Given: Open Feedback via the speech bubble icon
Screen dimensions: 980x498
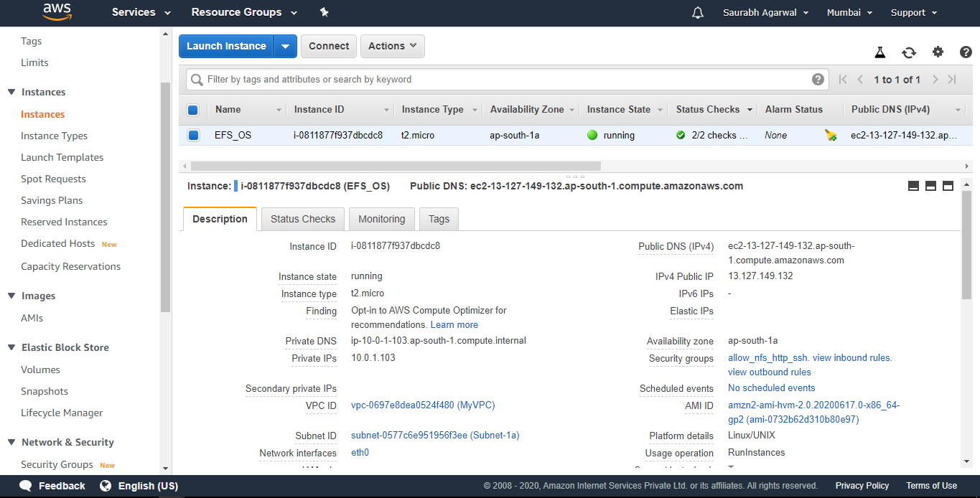Looking at the screenshot, I should tap(25, 486).
